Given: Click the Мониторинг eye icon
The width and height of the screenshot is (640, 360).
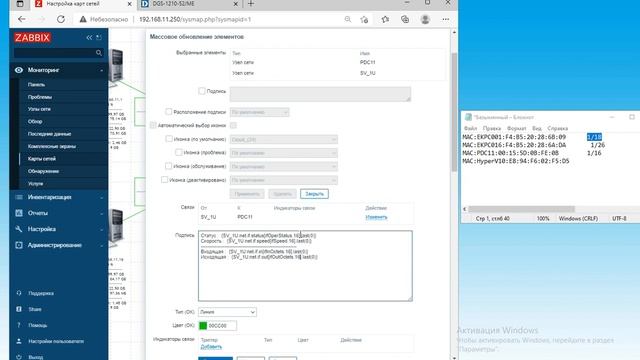Looking at the screenshot, I should pyautogui.click(x=19, y=70).
